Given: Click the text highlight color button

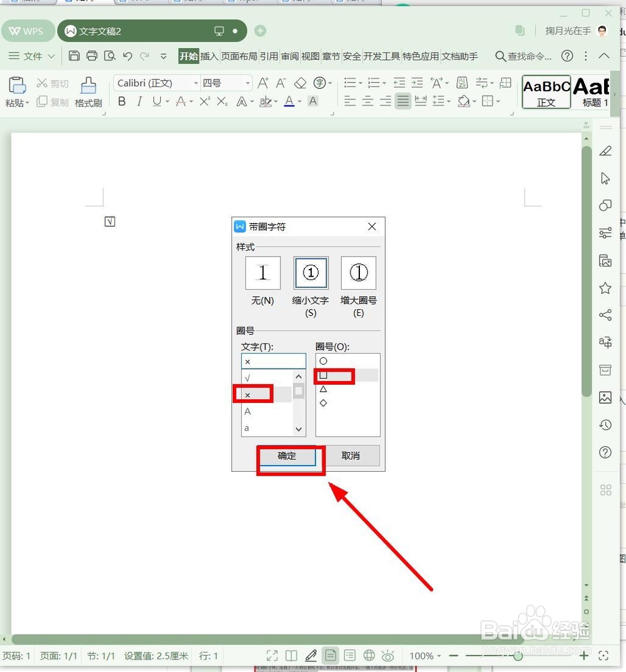Looking at the screenshot, I should click(x=265, y=101).
